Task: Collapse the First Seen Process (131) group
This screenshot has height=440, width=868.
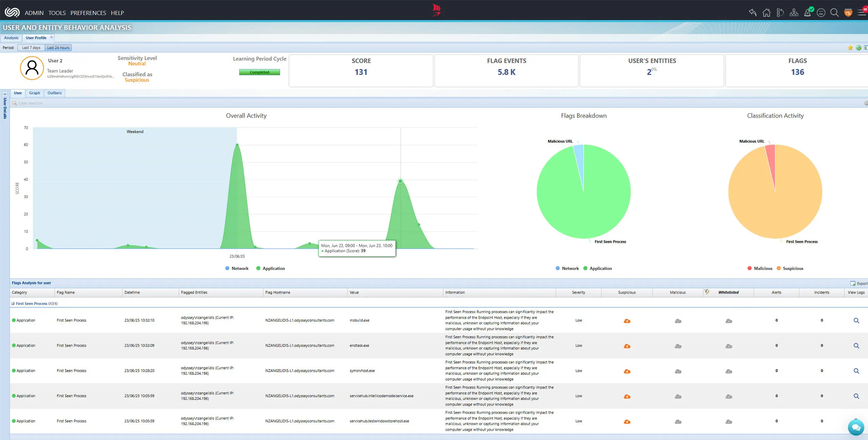Action: [13, 304]
